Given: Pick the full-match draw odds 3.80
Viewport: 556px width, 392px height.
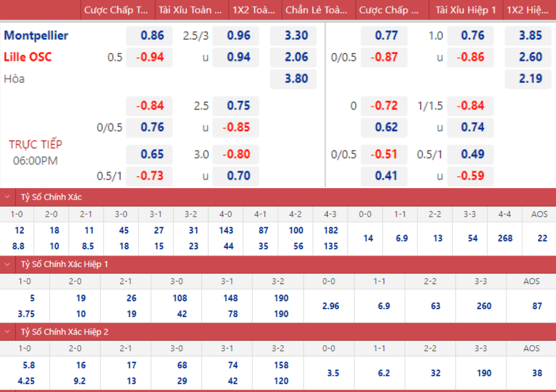Looking at the screenshot, I should pyautogui.click(x=293, y=79).
